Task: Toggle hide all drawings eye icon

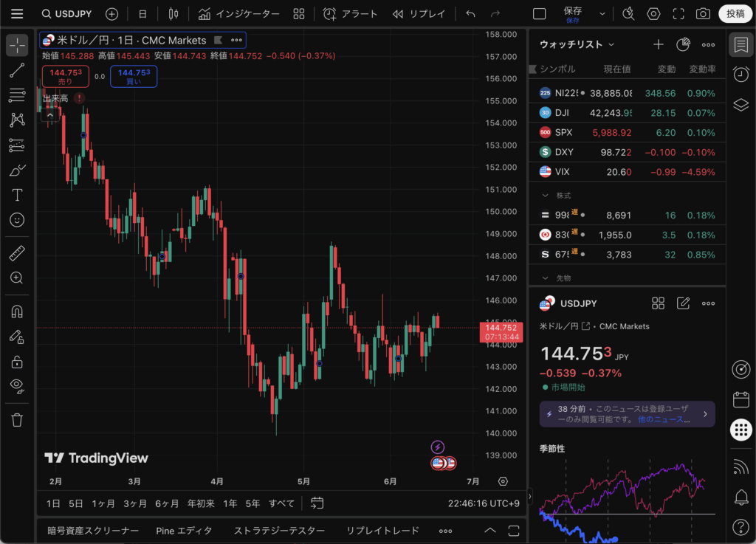Action: click(17, 385)
